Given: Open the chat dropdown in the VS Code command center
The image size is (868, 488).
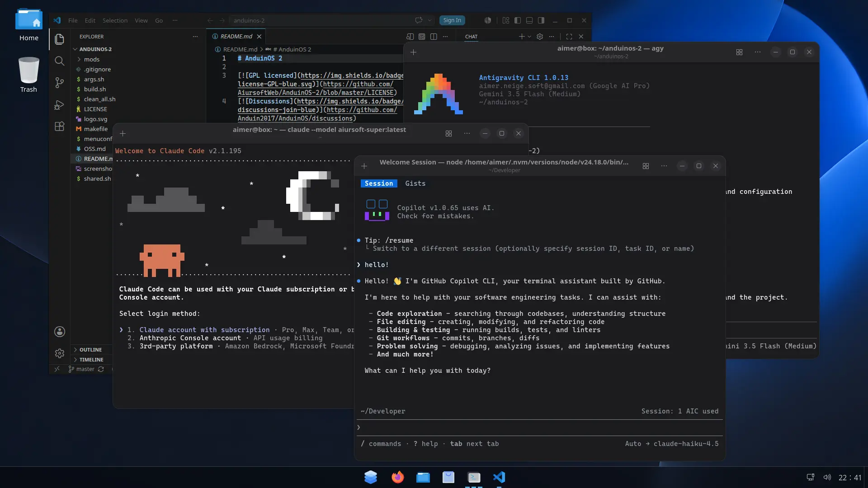Looking at the screenshot, I should tap(430, 20).
